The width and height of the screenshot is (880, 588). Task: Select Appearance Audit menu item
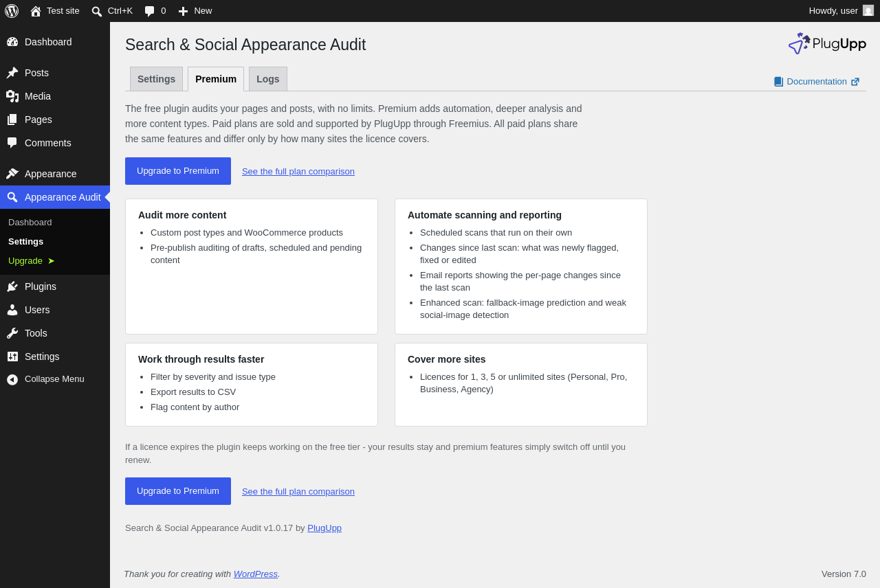pos(55,197)
